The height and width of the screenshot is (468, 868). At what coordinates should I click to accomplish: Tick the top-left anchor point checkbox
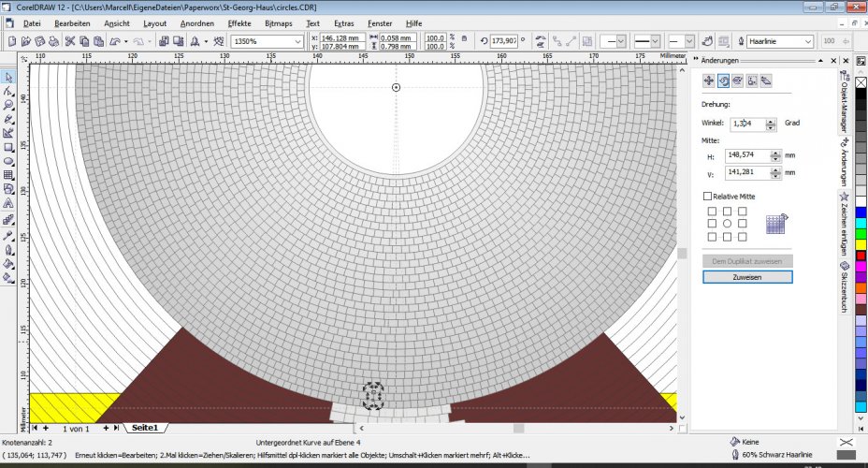point(712,211)
